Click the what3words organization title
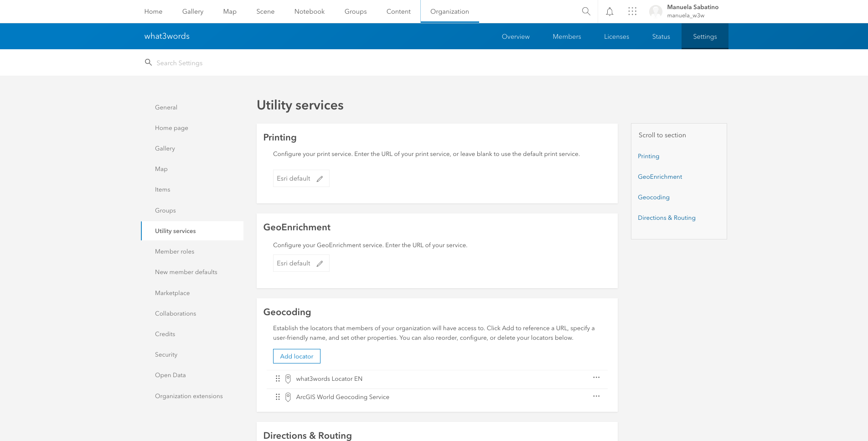The height and width of the screenshot is (441, 868). coord(167,36)
